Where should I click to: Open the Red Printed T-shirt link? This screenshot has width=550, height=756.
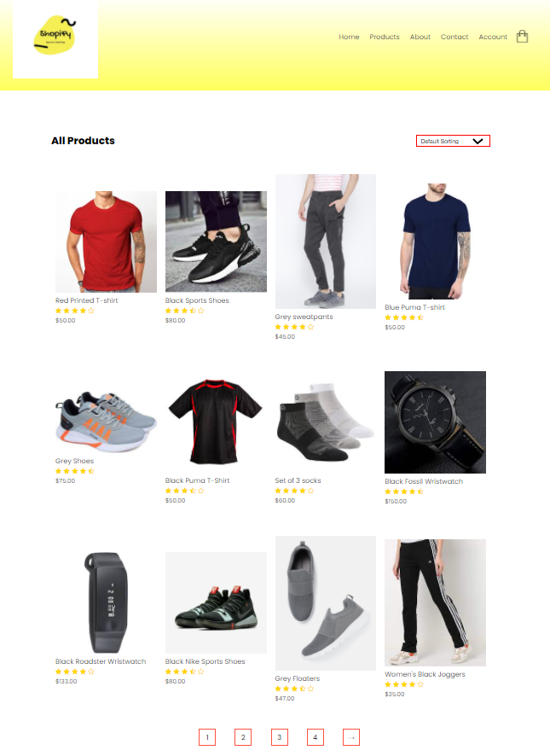click(x=87, y=300)
